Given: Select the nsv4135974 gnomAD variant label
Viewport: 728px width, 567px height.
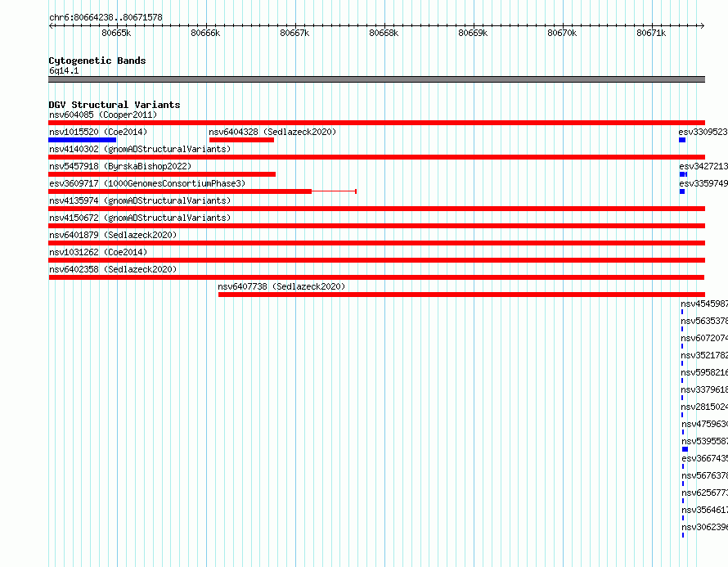Looking at the screenshot, I should (x=140, y=200).
